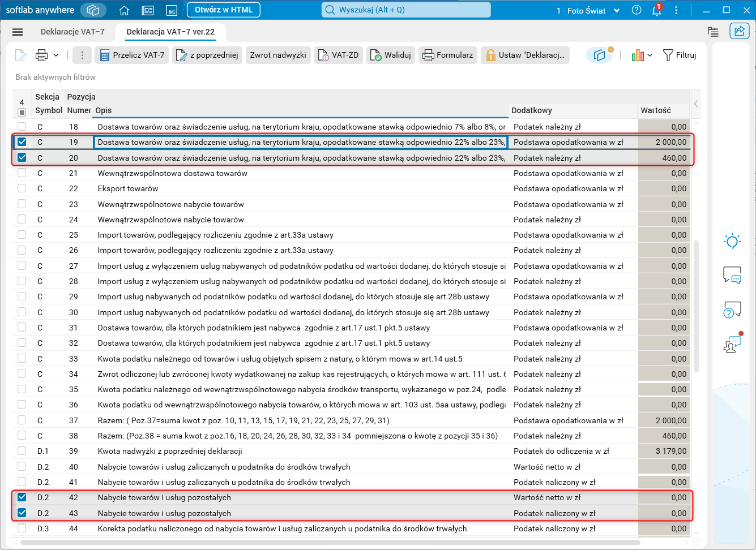Toggle the select-all checkbox in table header
The image size is (756, 550).
pos(22,112)
